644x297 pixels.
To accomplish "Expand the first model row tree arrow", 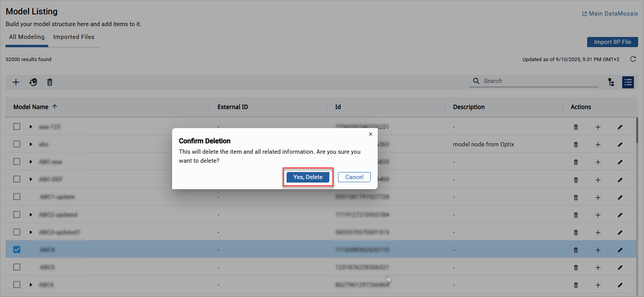I will pyautogui.click(x=31, y=127).
